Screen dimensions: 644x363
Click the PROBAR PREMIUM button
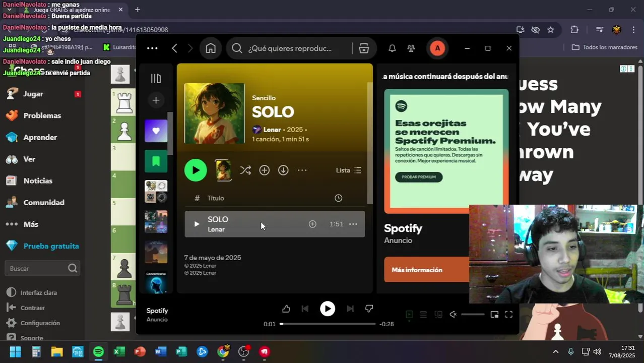click(x=419, y=177)
